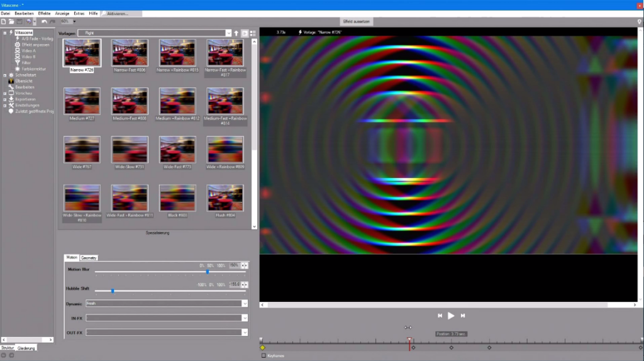Image resolution: width=644 pixels, height=361 pixels.
Task: Switch to the Geometry tab
Action: tap(89, 257)
